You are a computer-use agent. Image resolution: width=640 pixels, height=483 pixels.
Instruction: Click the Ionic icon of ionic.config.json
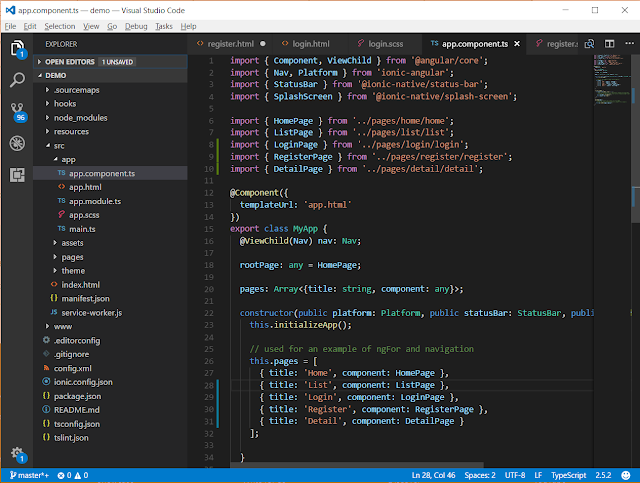(46, 381)
